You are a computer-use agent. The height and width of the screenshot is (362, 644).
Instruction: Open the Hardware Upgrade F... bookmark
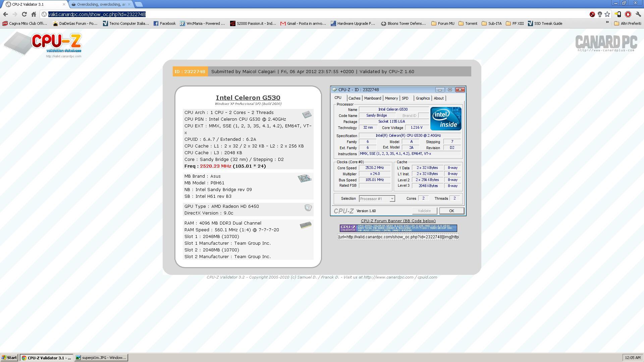(x=353, y=23)
